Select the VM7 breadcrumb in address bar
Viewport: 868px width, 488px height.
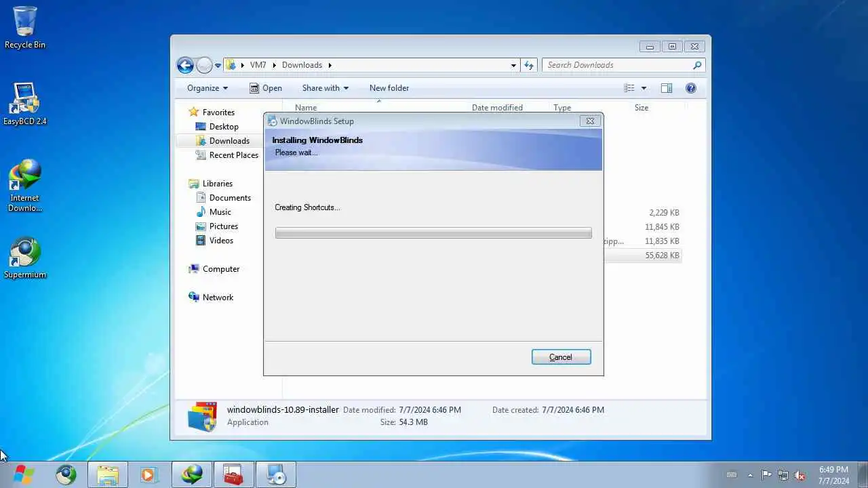click(258, 65)
